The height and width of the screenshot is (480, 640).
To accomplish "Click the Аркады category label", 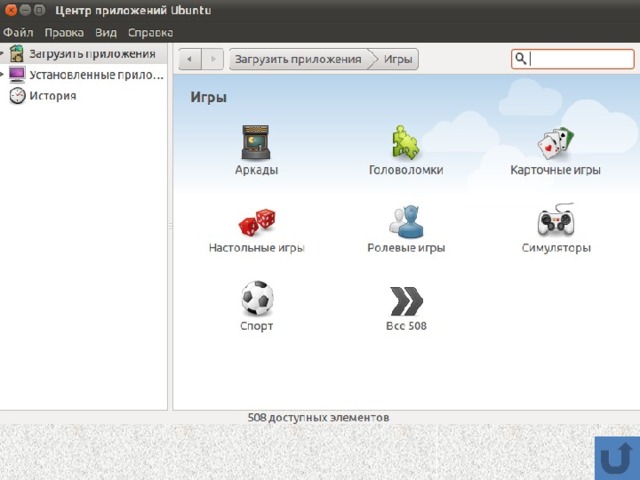I will click(x=256, y=170).
